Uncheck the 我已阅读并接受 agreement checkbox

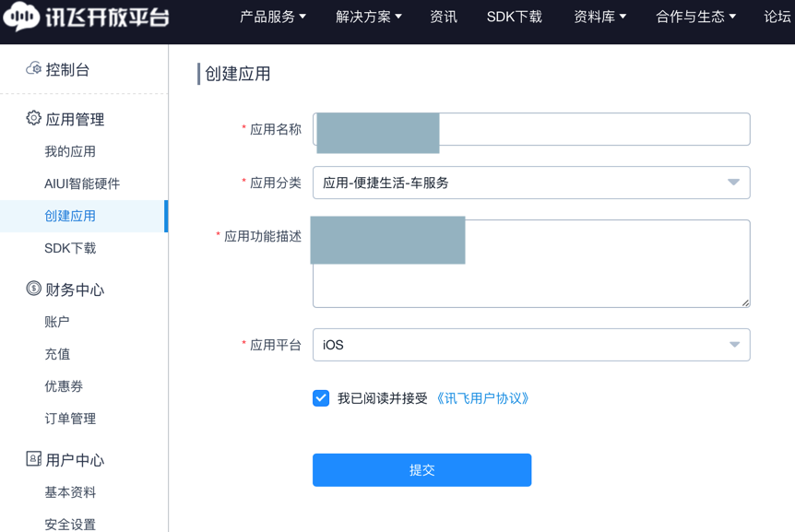tap(321, 398)
